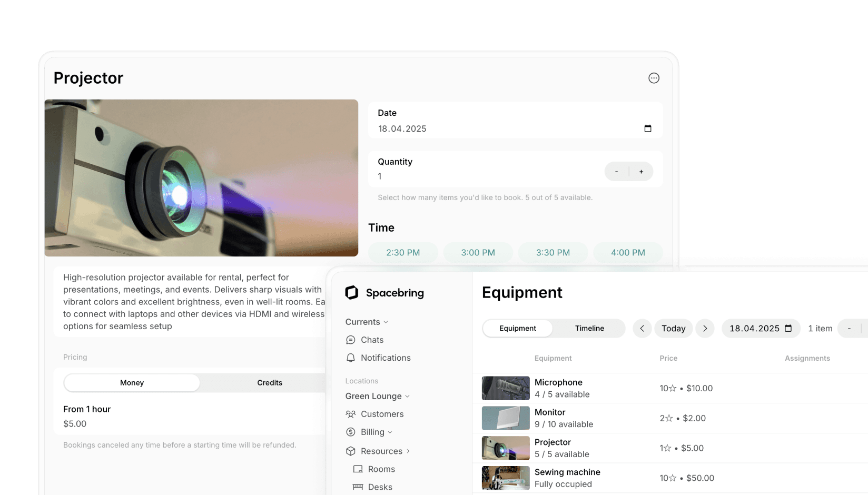Select the Money pricing option
The width and height of the screenshot is (868, 495).
click(x=132, y=383)
